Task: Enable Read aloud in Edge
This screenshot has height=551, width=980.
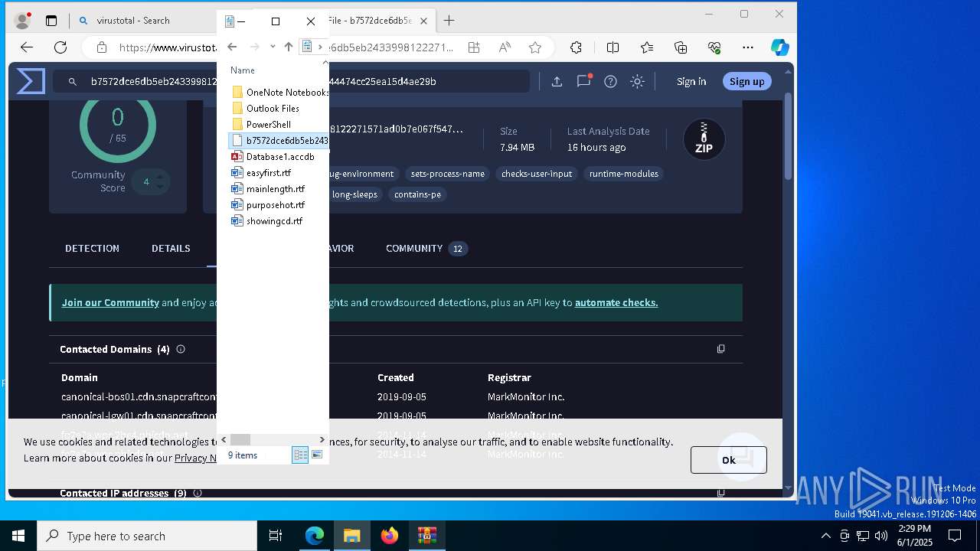Action: [505, 47]
